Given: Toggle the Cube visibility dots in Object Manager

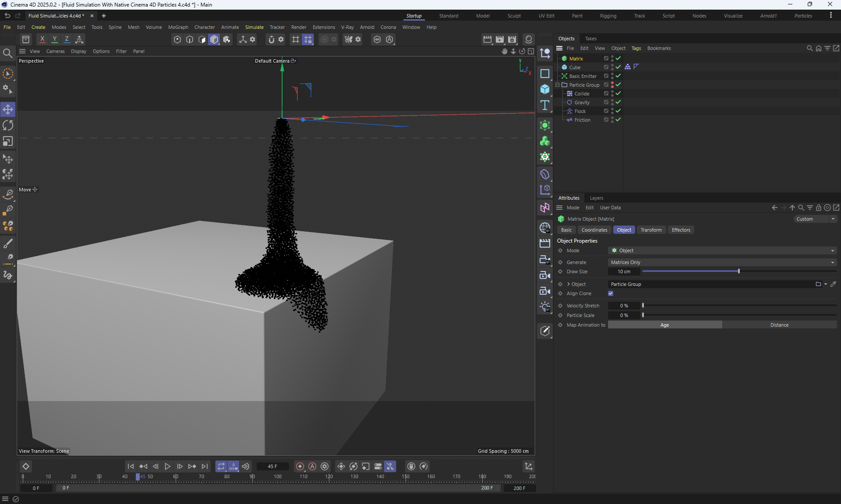Looking at the screenshot, I should [612, 67].
